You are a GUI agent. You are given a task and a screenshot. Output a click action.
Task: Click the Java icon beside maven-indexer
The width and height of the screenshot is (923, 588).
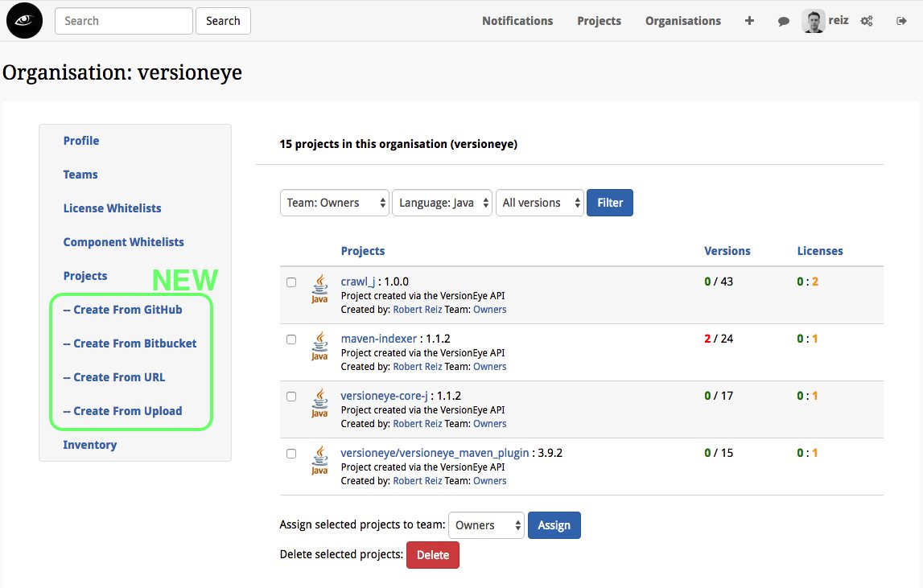pos(319,346)
